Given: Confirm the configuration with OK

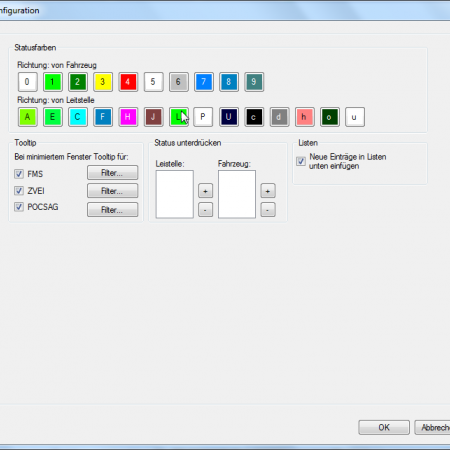Looking at the screenshot, I should pyautogui.click(x=384, y=427).
